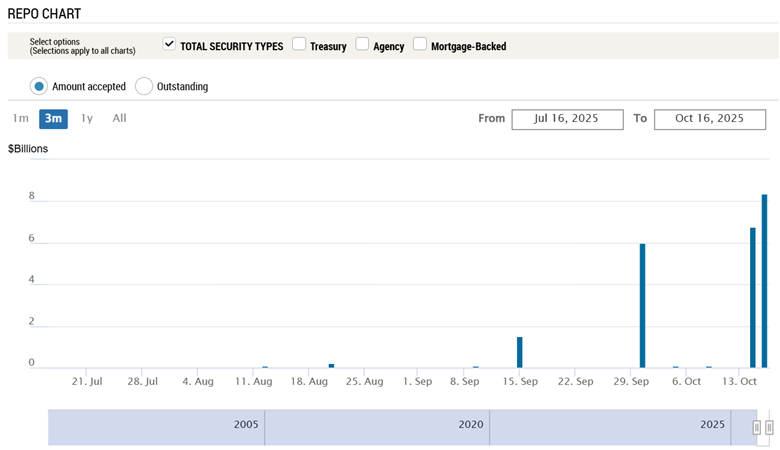
Task: Click the From date field
Action: point(566,119)
